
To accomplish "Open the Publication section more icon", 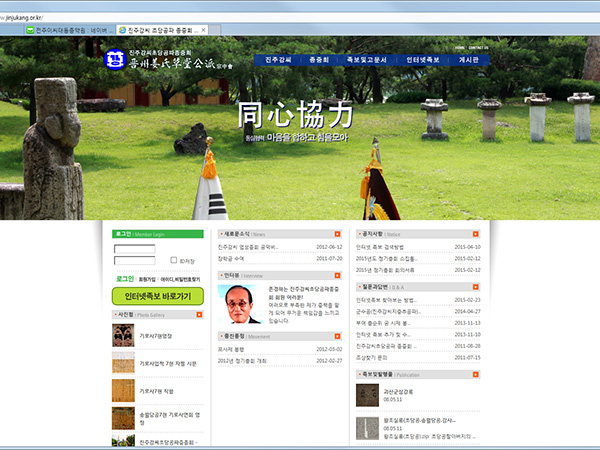I will [x=475, y=374].
